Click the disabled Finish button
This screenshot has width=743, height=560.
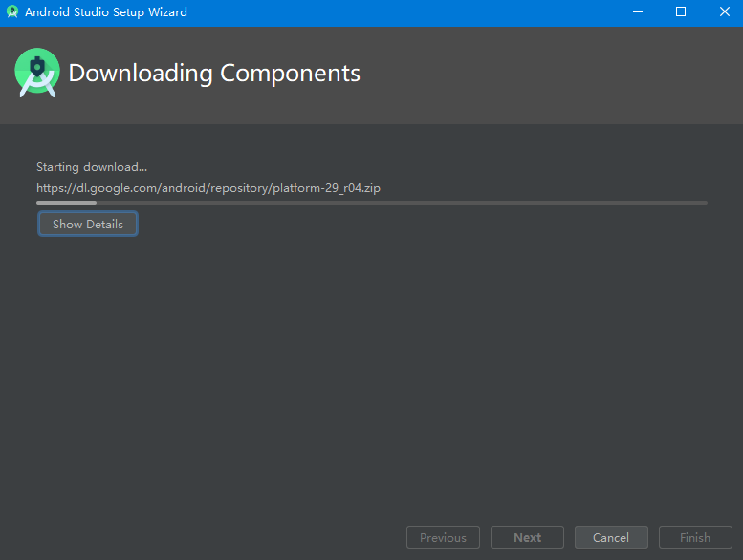(x=695, y=537)
